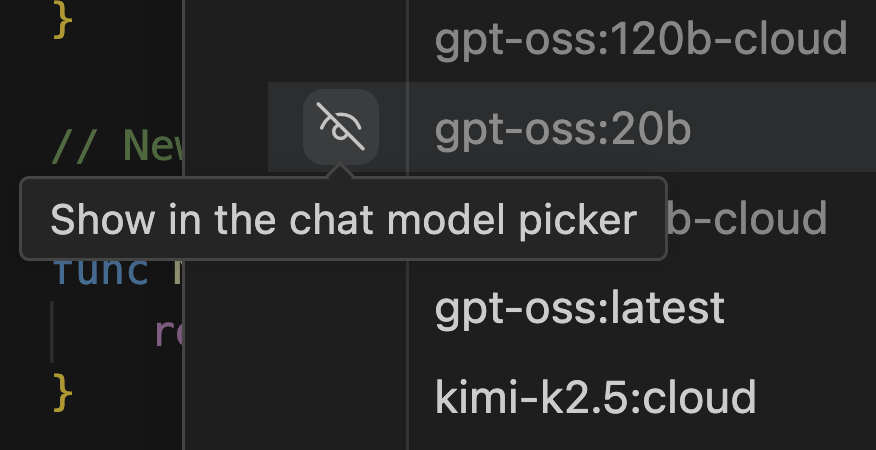This screenshot has height=450, width=876.
Task: Click the green "// New" comment in the editor
Action: [117, 147]
